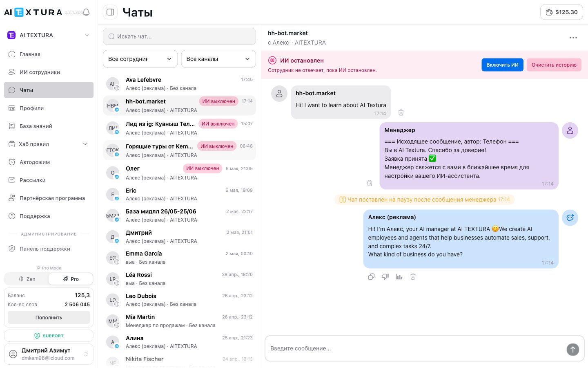Open the Léa Rossi chat

coord(179,279)
